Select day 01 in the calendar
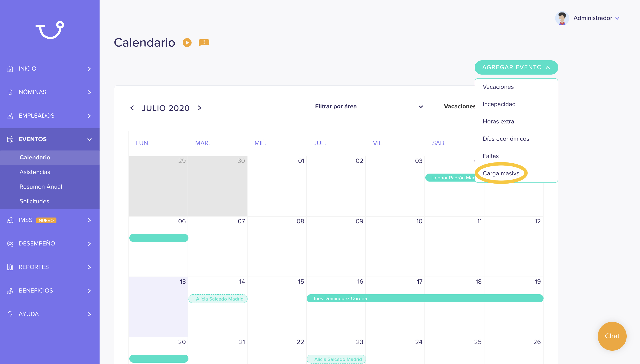The image size is (640, 364). click(x=277, y=186)
